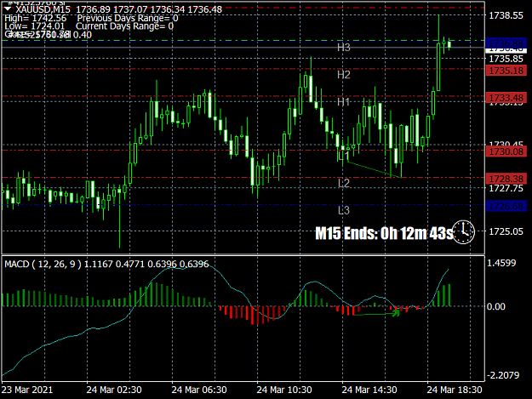Click the '24 Mar 02:30' time axis label
Image resolution: width=532 pixels, height=399 pixels.
[114, 390]
